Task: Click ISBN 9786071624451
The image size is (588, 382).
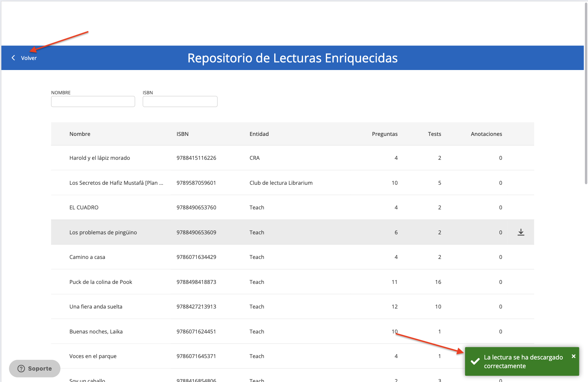Action: 196,332
